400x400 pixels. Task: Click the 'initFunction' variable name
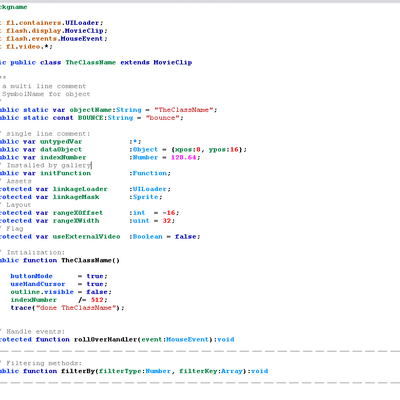pos(65,173)
